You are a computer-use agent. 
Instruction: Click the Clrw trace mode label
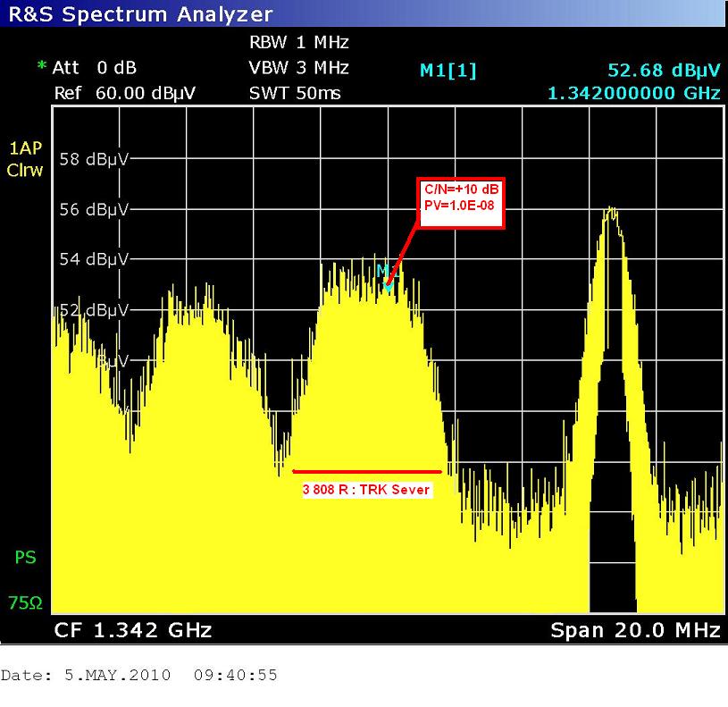tap(24, 171)
